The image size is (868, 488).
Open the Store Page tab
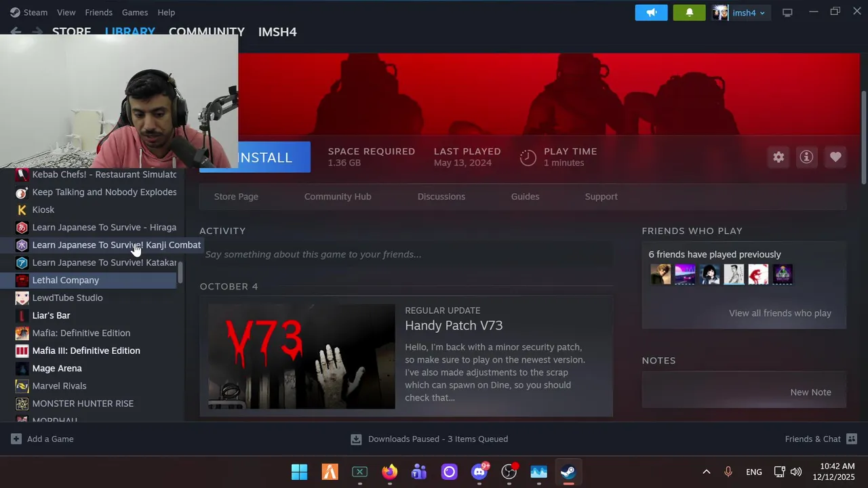[236, 197]
